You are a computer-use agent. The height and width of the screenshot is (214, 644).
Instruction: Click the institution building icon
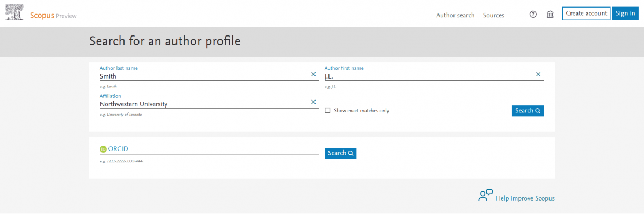tap(550, 15)
